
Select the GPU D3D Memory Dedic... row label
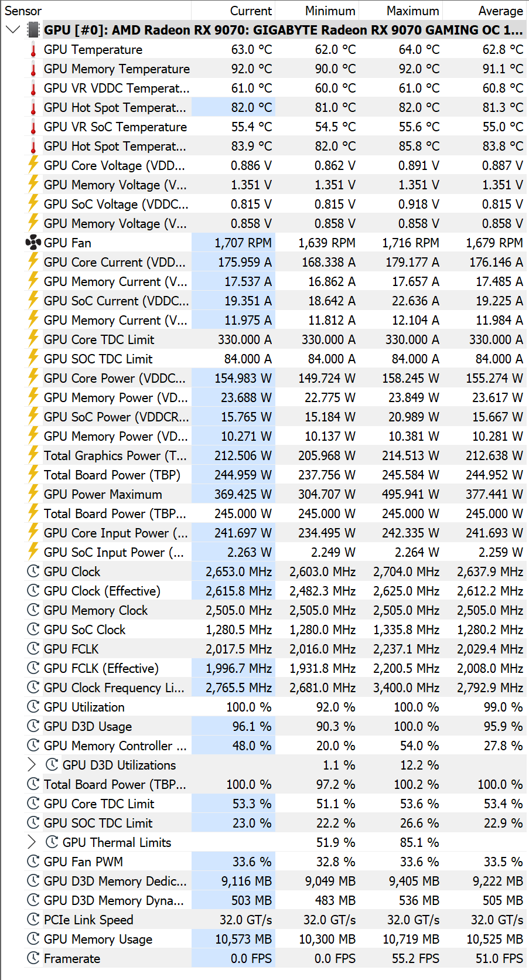tap(115, 881)
